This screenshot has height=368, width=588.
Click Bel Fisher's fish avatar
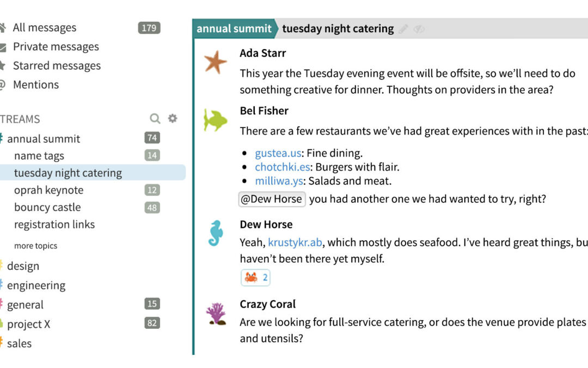coord(215,120)
